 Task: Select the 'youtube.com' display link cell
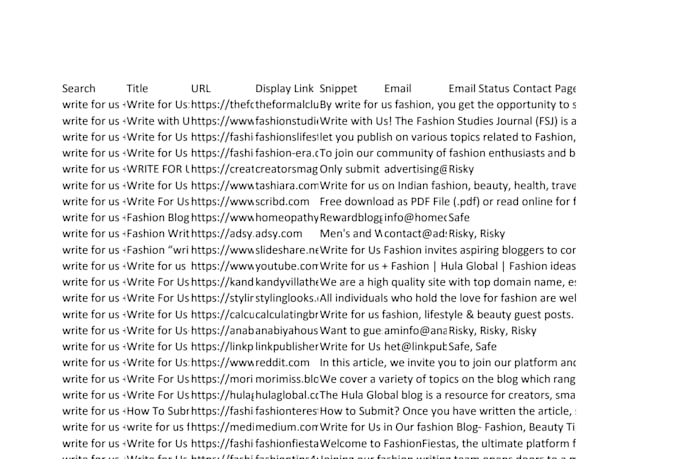(287, 266)
